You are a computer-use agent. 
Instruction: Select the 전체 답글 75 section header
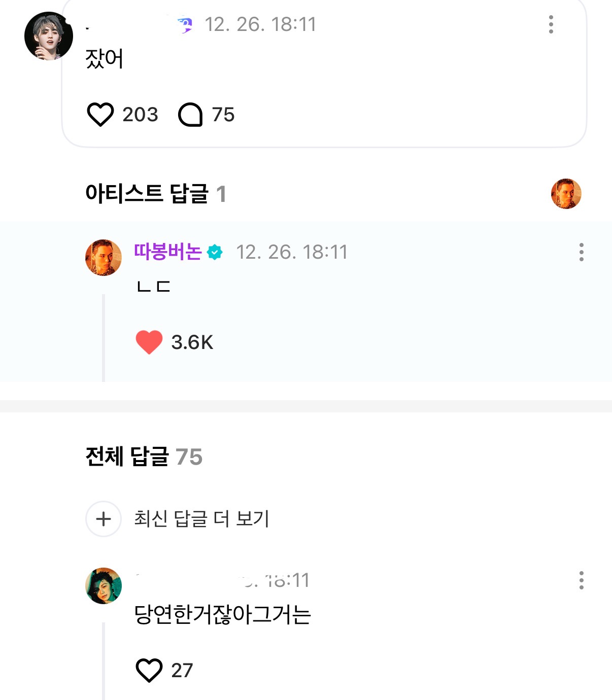(144, 457)
